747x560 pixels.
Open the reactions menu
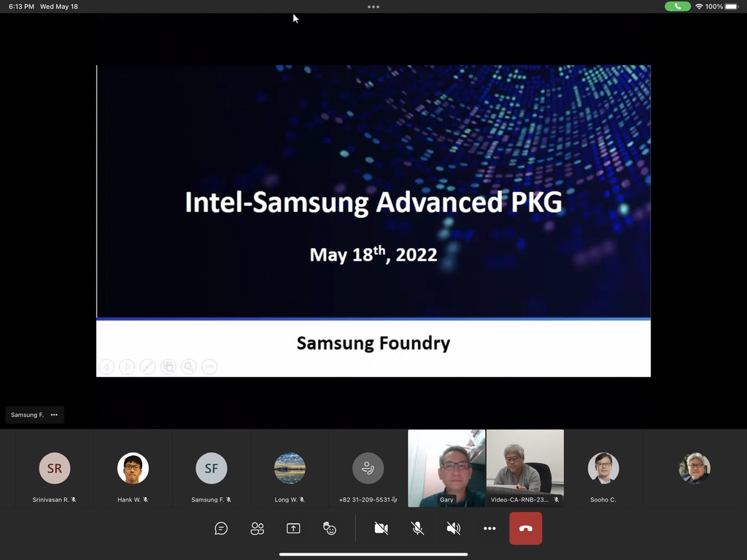tap(330, 529)
